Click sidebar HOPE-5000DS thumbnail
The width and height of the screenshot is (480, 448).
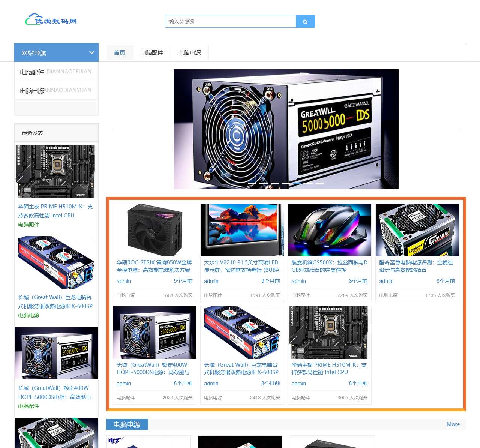click(56, 353)
